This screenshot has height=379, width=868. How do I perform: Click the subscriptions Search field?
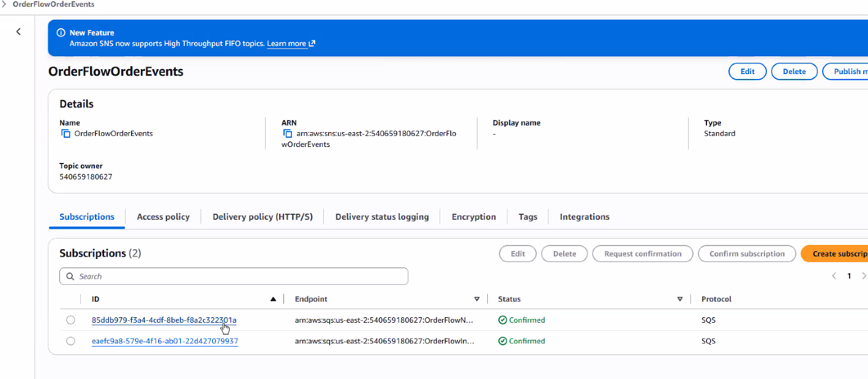pos(234,276)
